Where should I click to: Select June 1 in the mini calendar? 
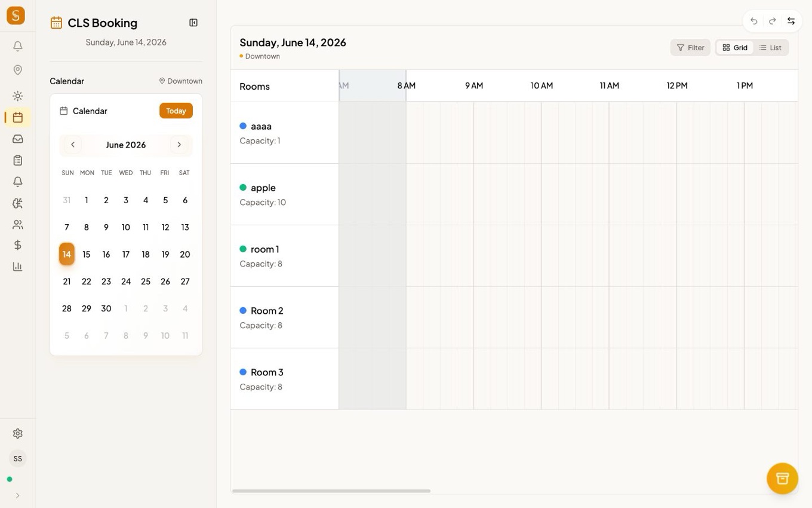point(87,200)
